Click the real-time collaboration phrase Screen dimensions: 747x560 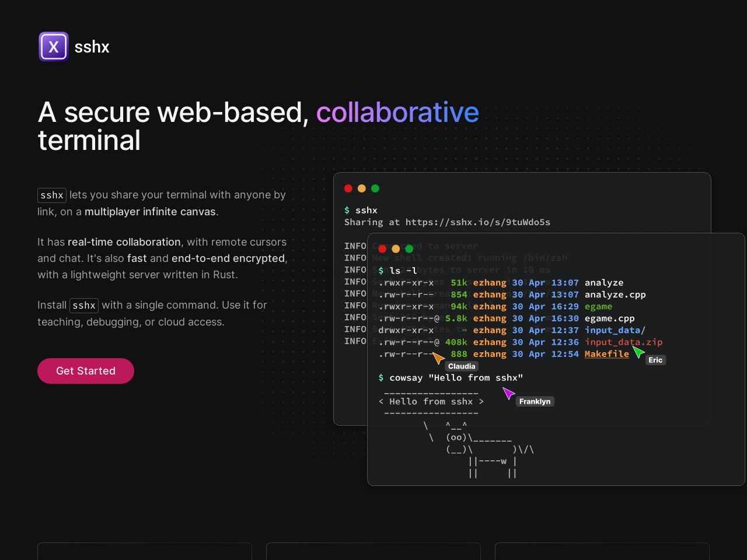coord(124,242)
